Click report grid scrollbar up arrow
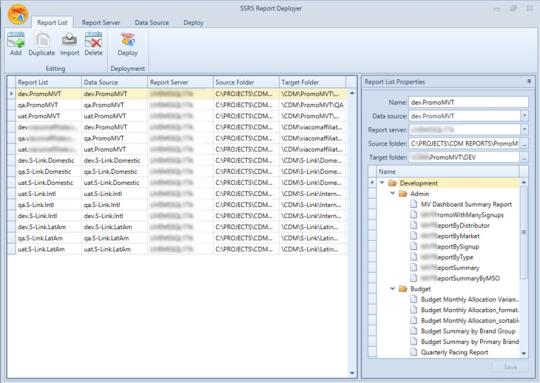This screenshot has width=540, height=383. (352, 93)
